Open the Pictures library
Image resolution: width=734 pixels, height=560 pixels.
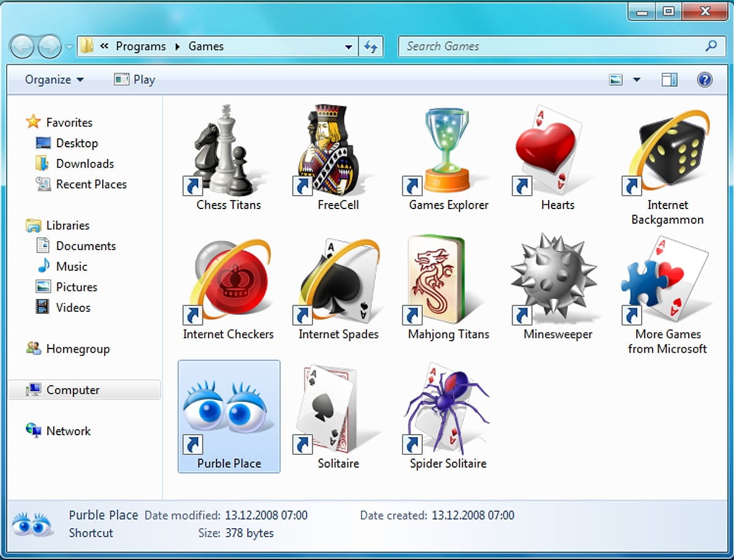tap(76, 287)
